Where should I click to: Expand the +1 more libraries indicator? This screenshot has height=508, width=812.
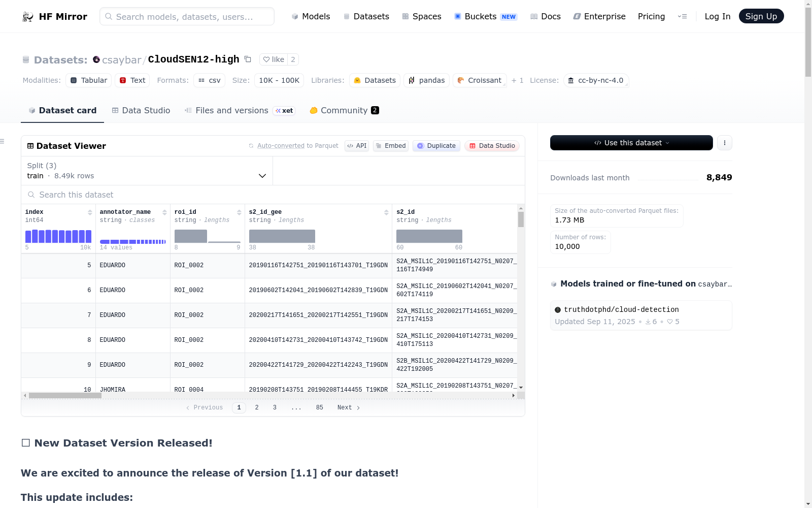pos(518,80)
